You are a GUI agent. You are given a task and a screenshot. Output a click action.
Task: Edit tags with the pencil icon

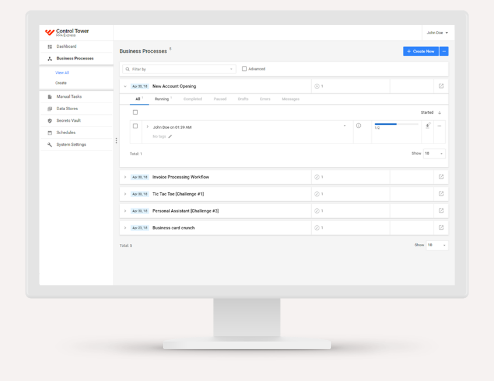pos(170,136)
